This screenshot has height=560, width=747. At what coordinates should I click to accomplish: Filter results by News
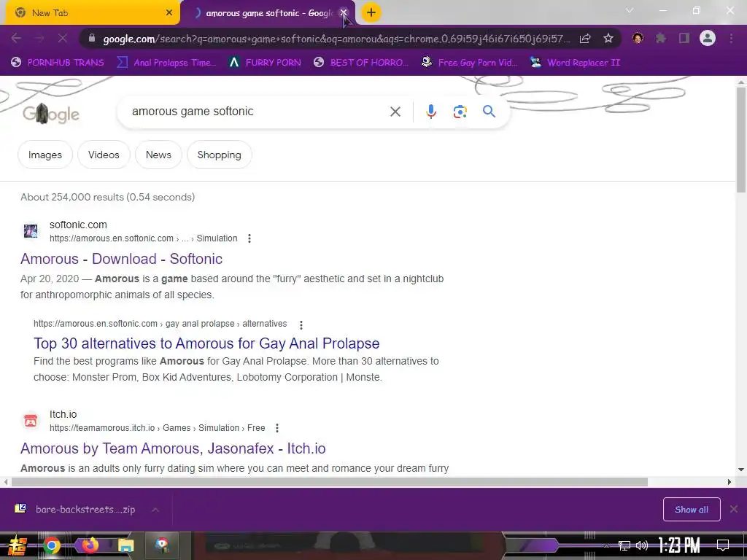point(158,155)
